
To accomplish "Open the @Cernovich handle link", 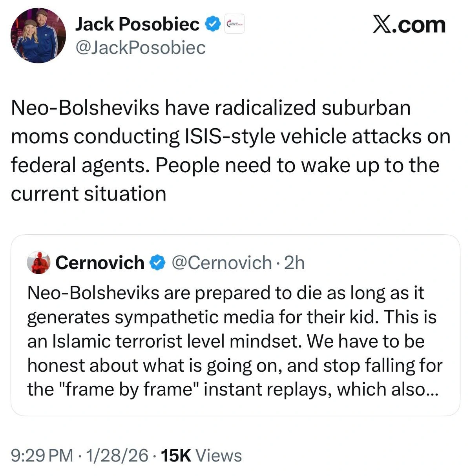I will (x=222, y=263).
